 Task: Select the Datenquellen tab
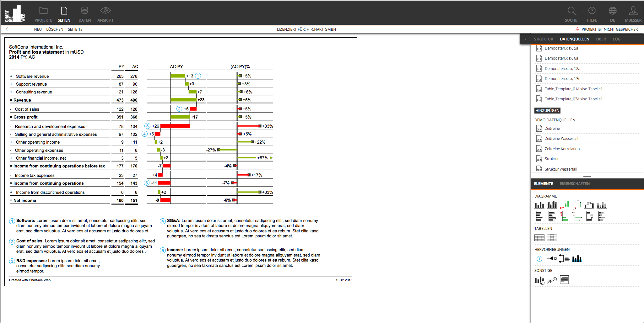(575, 39)
